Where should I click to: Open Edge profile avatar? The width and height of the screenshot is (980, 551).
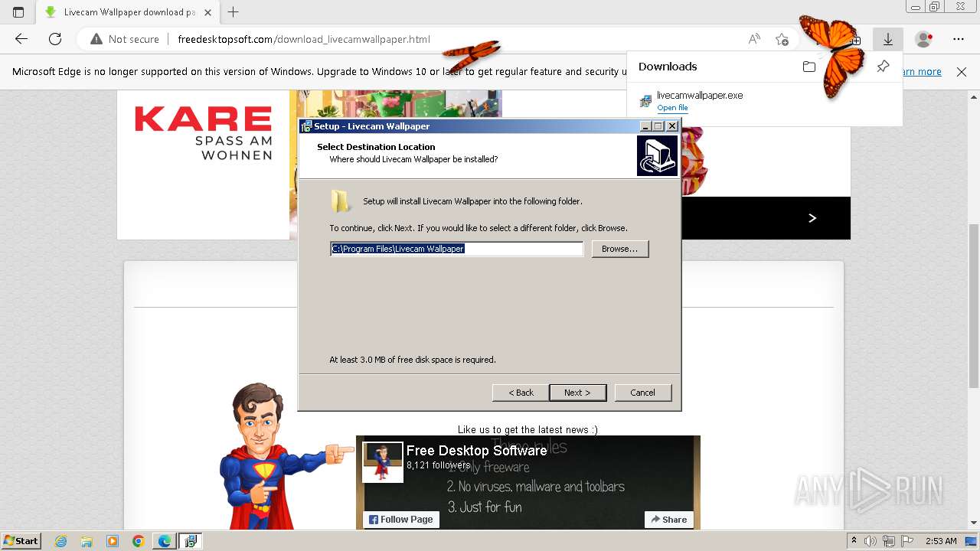click(x=924, y=39)
